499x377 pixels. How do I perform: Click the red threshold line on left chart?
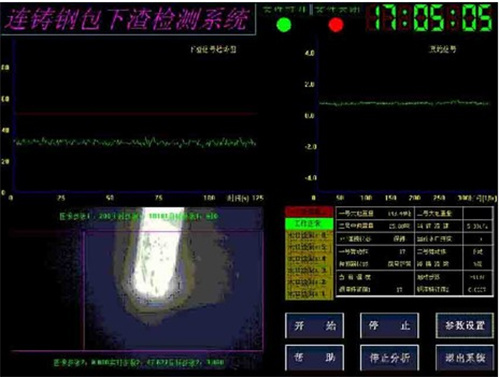(x=137, y=114)
